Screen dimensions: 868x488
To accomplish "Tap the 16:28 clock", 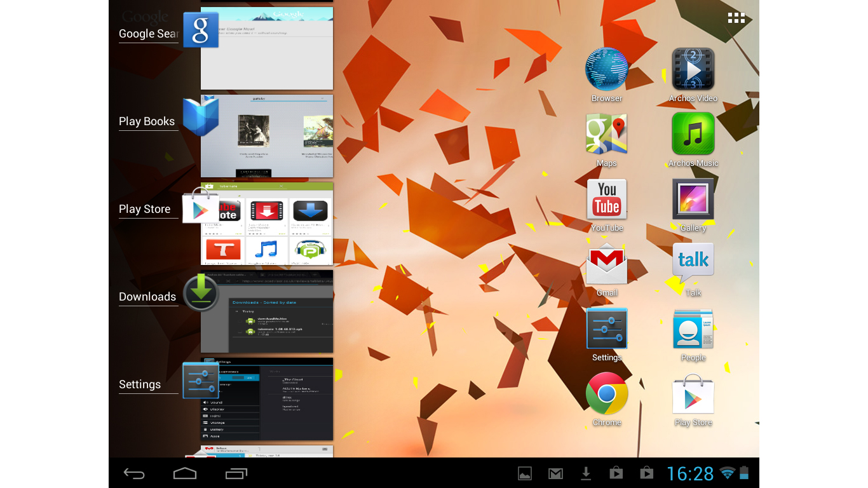I will pos(690,473).
